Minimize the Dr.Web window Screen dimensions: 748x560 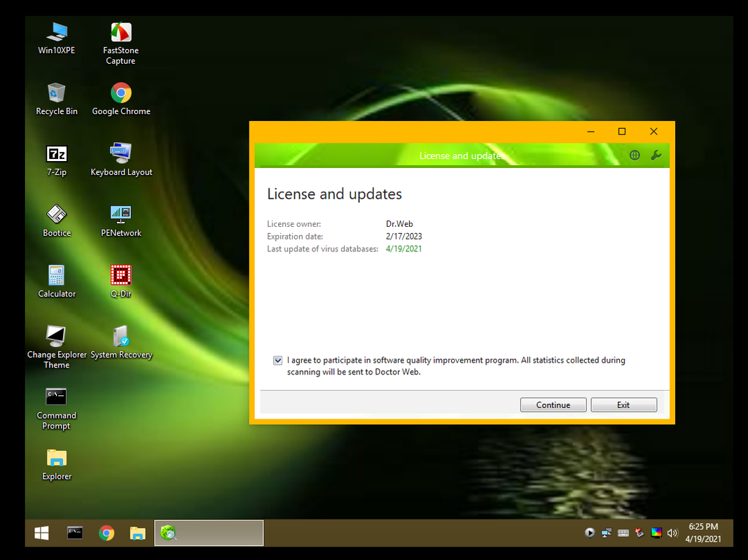click(x=590, y=132)
